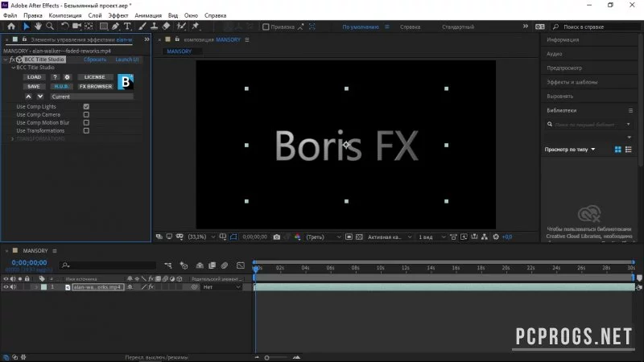Click the draft 3D icon in timeline
Viewport: 644px width, 362px height.
[184, 265]
